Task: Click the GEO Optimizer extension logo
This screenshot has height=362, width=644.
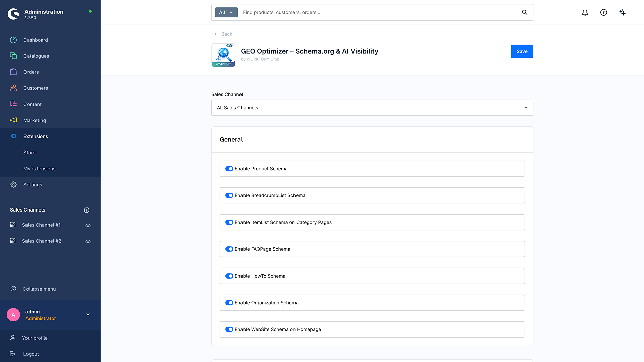Action: point(223,55)
